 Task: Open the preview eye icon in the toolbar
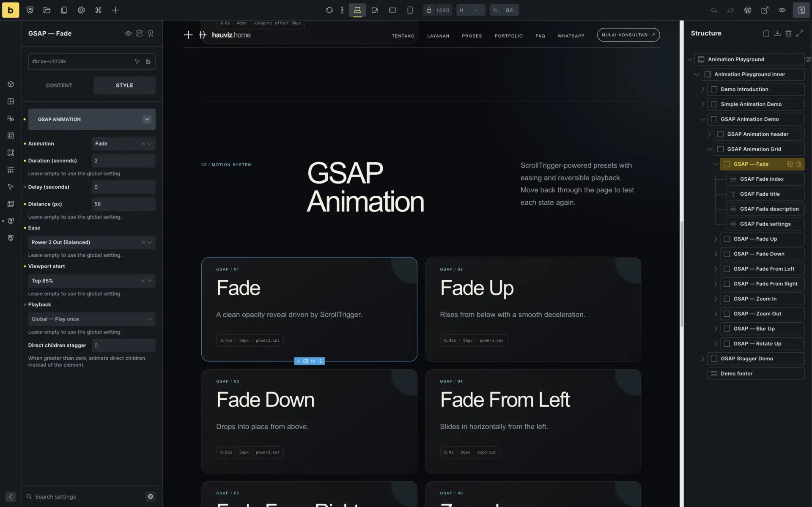[782, 10]
